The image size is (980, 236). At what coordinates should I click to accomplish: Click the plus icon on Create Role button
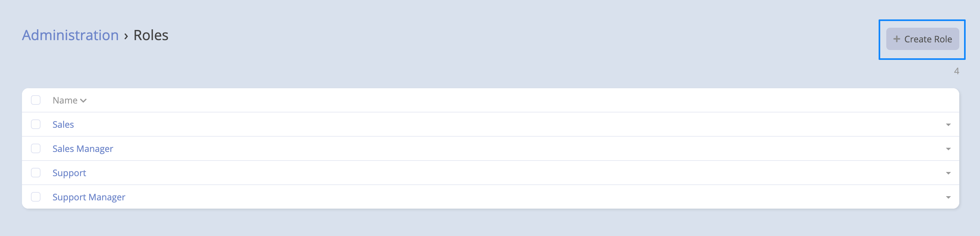click(x=897, y=39)
